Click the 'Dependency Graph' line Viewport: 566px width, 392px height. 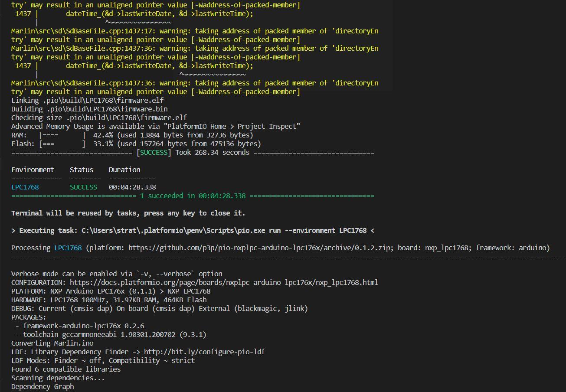pyautogui.click(x=43, y=386)
